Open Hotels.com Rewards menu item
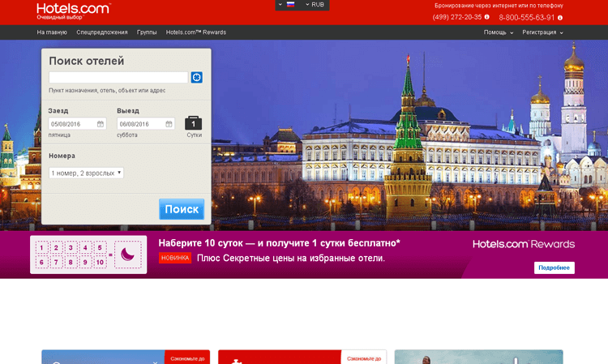Image resolution: width=608 pixels, height=364 pixels. click(x=196, y=32)
